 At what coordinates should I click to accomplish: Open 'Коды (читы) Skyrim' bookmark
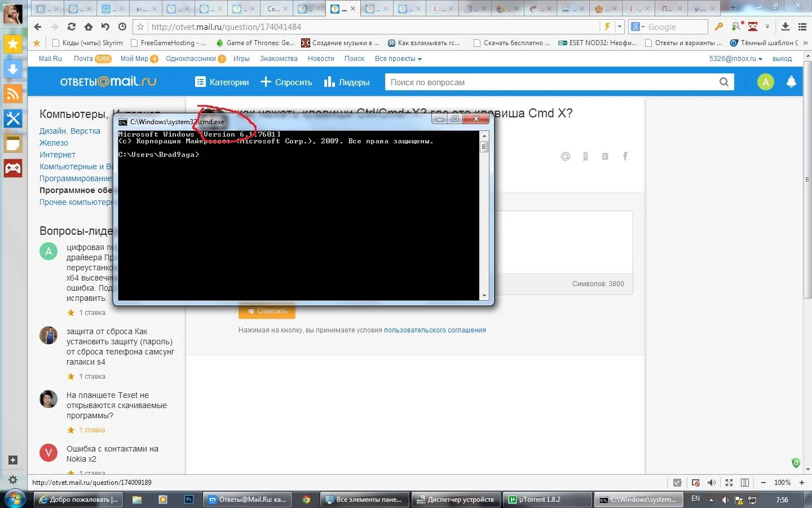(87, 43)
